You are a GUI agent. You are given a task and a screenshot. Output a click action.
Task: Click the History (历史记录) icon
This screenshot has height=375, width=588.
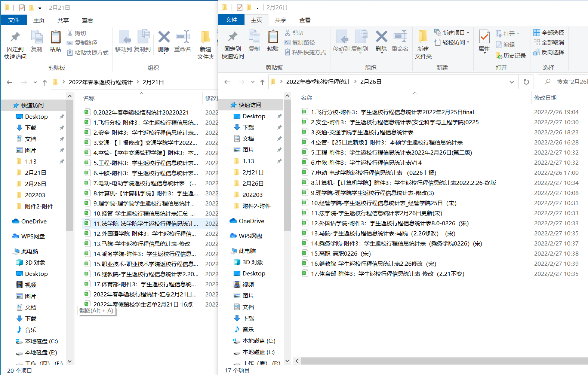click(x=511, y=56)
